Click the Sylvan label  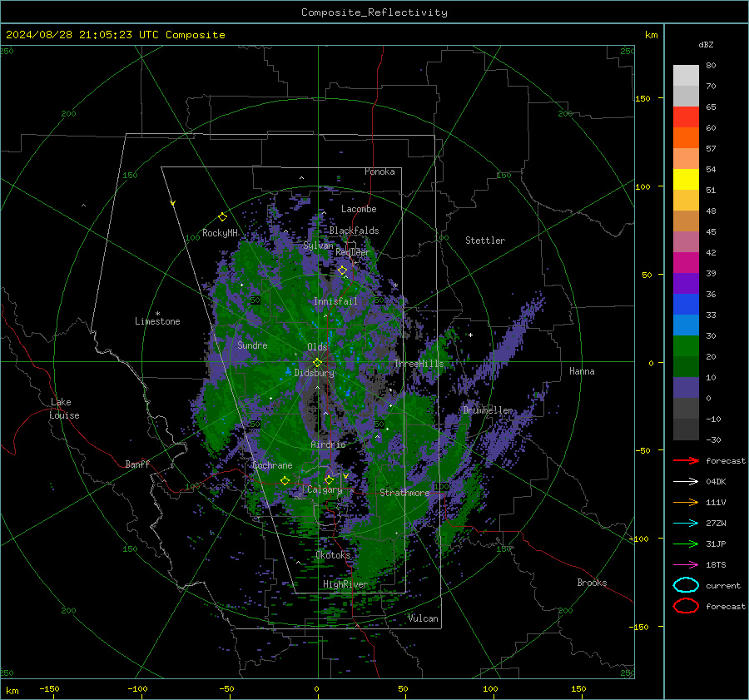pyautogui.click(x=318, y=246)
